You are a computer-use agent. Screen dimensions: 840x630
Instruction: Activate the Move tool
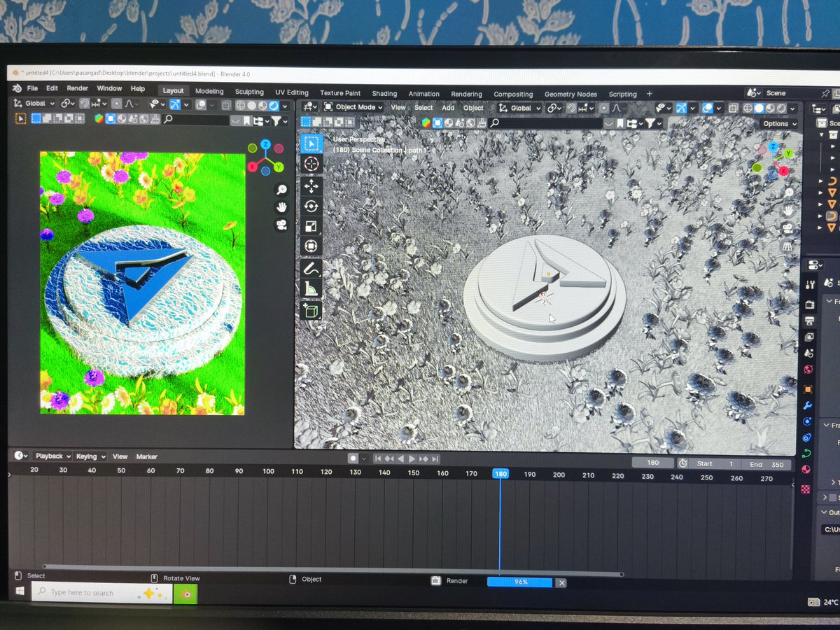coord(312,185)
